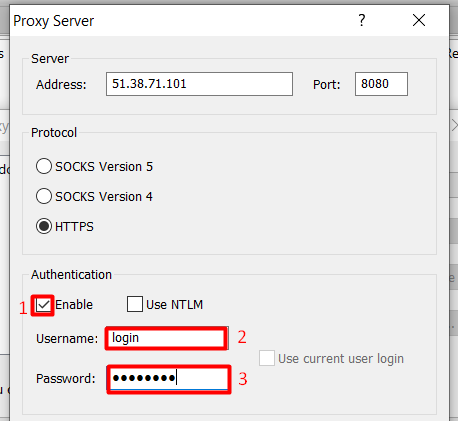Toggle the Enable authentication checkbox
The image size is (458, 421).
click(43, 305)
